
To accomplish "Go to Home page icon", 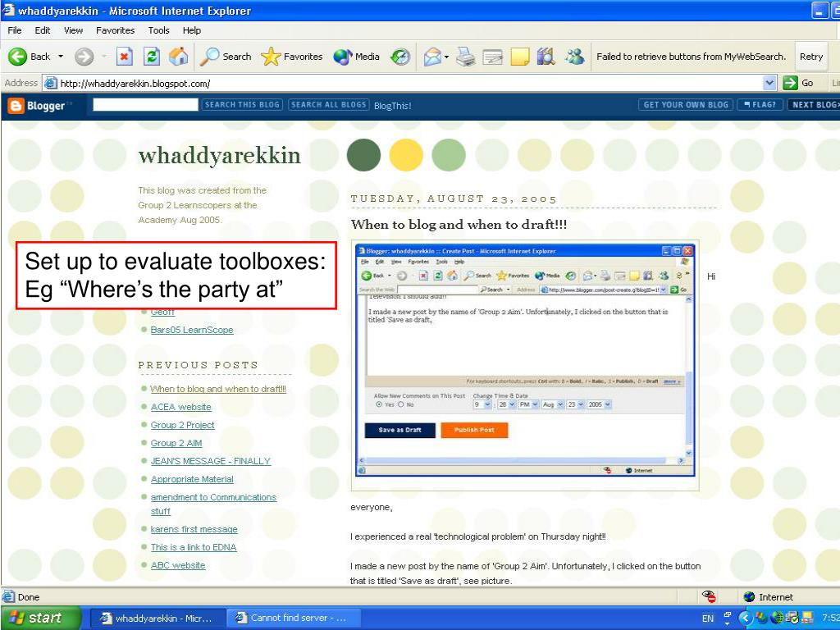I will click(x=178, y=57).
